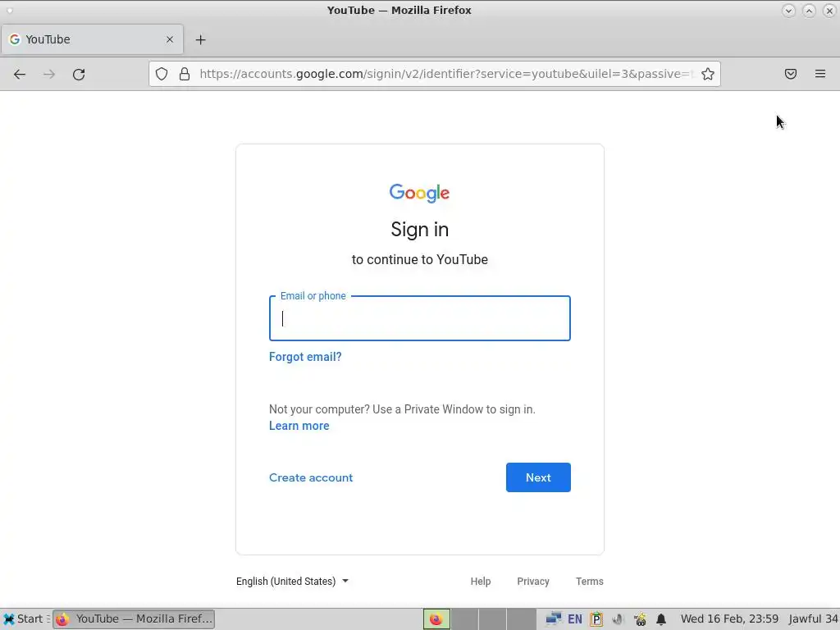Focus the Email or phone field
Viewport: 840px width, 630px height.
pyautogui.click(x=419, y=318)
